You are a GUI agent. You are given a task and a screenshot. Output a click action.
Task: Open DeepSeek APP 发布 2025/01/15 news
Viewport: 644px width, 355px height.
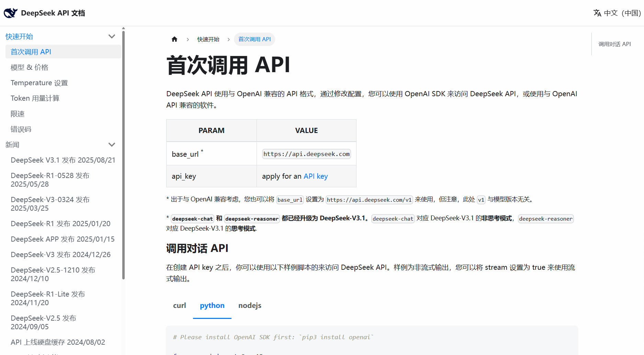point(63,239)
